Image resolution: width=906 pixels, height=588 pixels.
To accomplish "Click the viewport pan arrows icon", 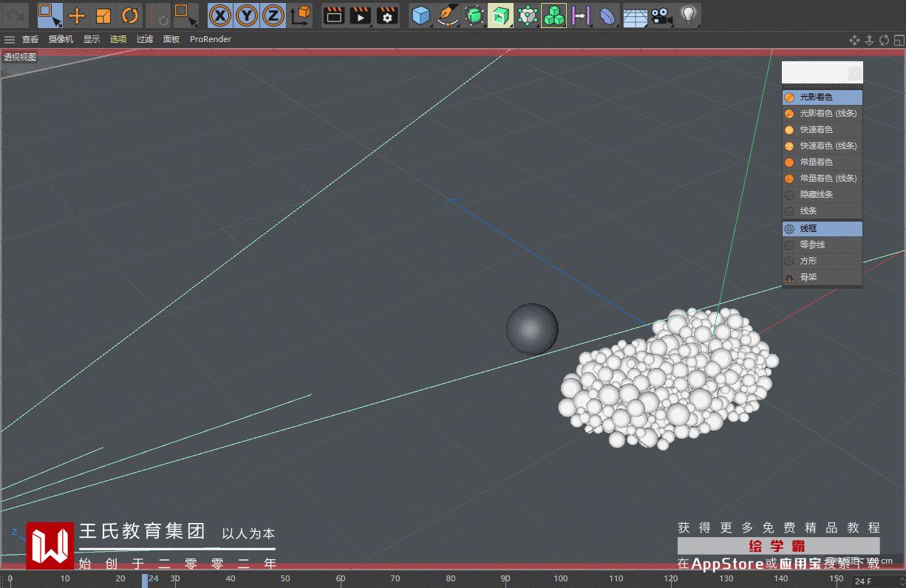I will [x=854, y=40].
